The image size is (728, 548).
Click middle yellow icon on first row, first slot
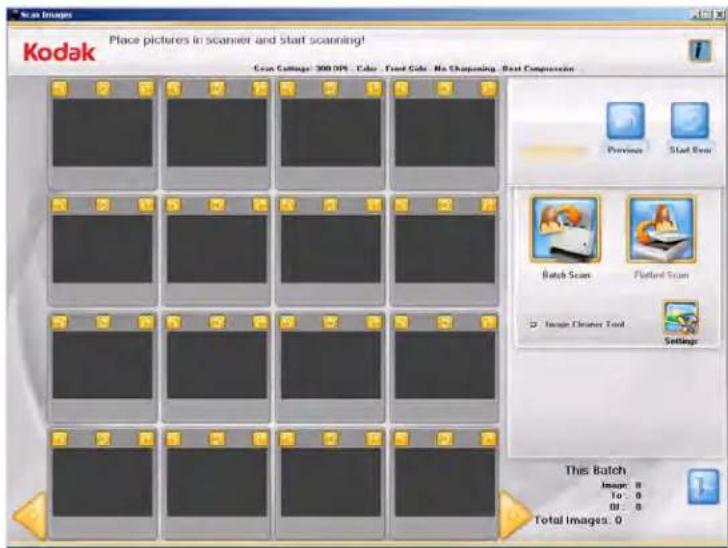[103, 88]
